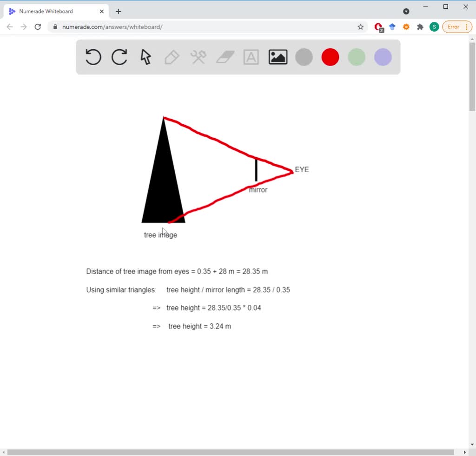Click the Undo icon on the whiteboard toolbar

[93, 57]
